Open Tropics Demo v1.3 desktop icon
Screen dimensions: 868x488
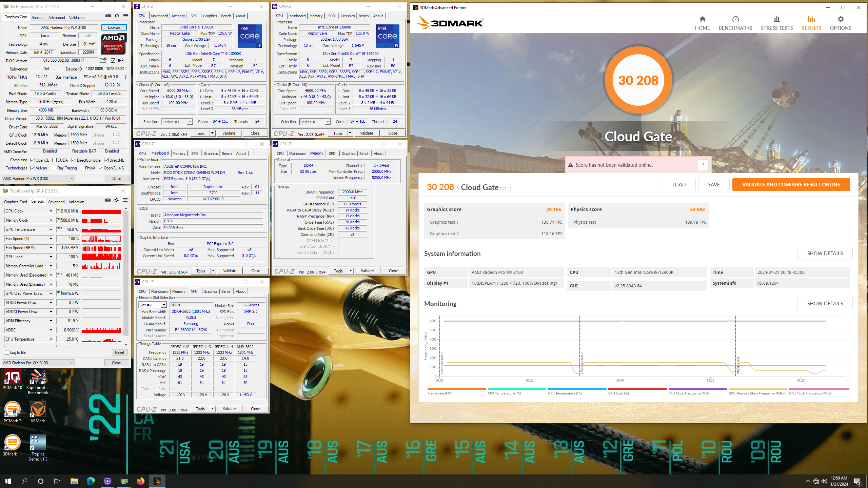tap(38, 447)
